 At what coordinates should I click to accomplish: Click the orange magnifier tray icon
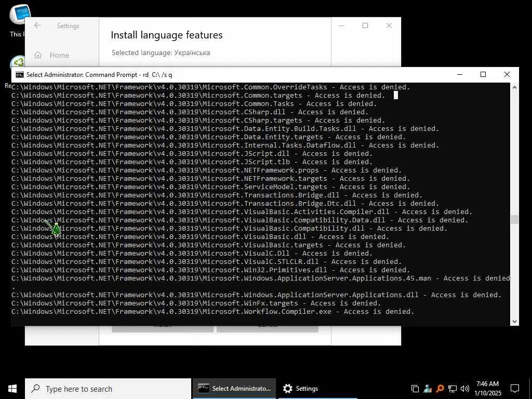[x=440, y=389]
